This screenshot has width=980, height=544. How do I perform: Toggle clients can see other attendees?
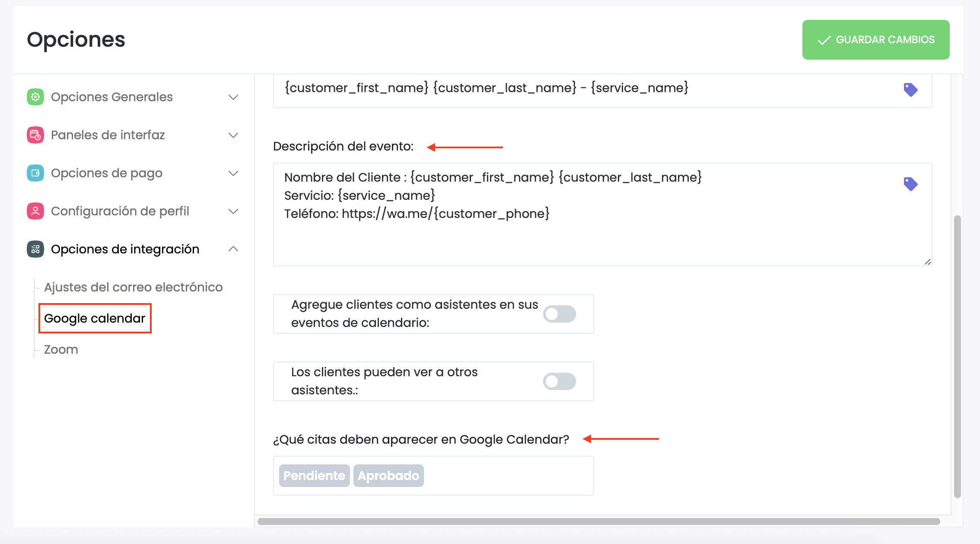point(559,381)
